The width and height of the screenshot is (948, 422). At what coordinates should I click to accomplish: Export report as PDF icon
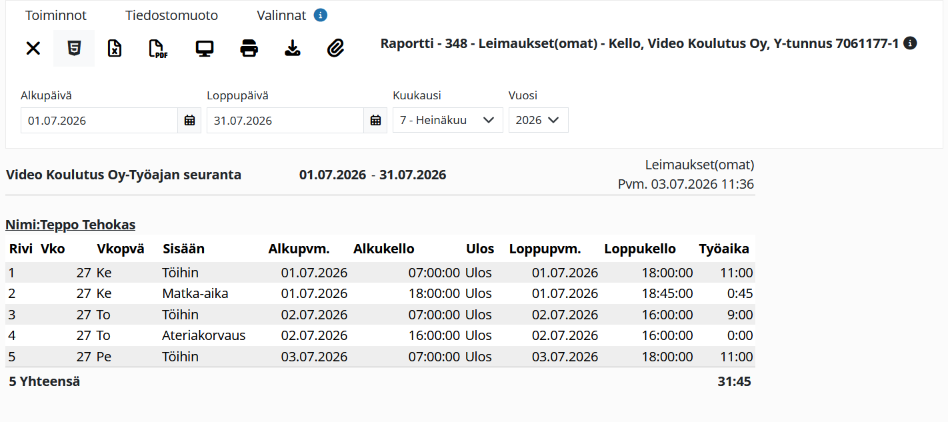pyautogui.click(x=158, y=48)
